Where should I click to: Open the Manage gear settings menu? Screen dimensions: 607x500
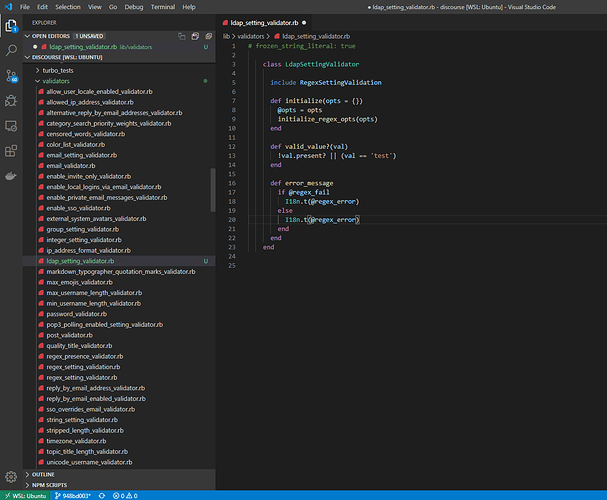click(x=11, y=477)
